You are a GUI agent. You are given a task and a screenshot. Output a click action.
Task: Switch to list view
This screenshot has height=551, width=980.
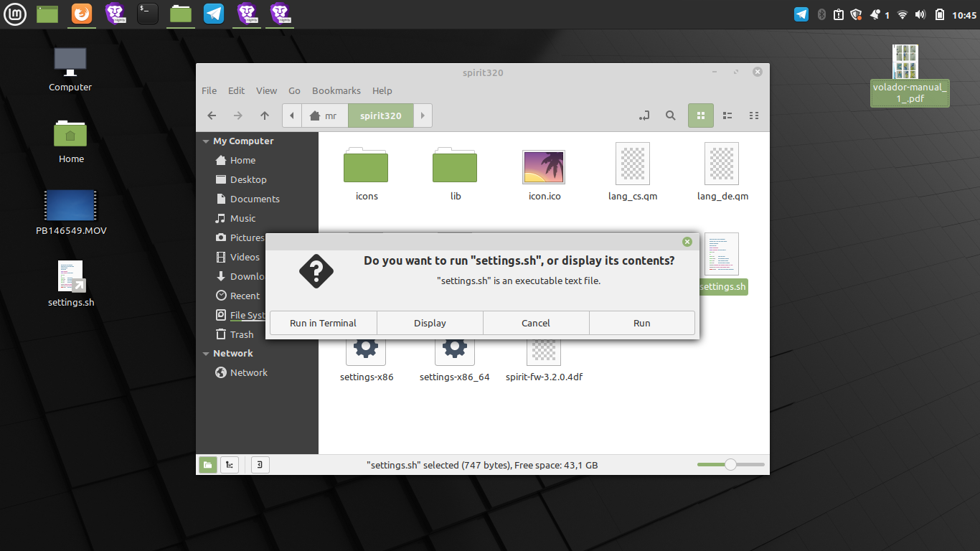[727, 116]
